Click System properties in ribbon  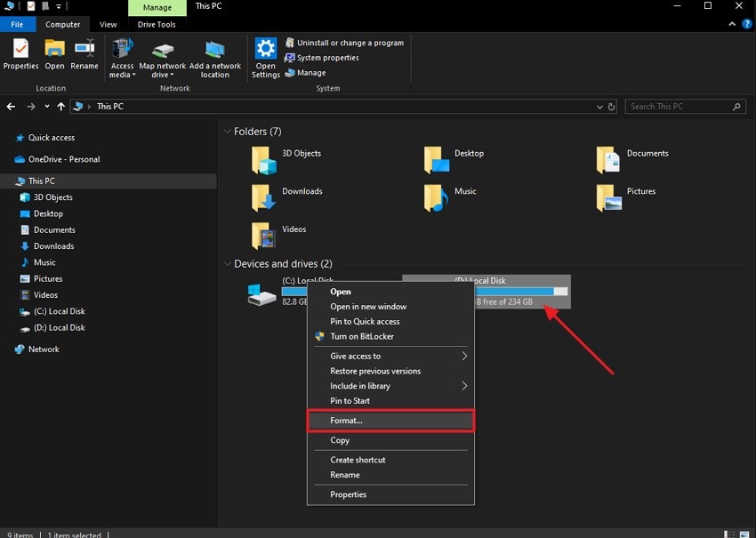(322, 58)
